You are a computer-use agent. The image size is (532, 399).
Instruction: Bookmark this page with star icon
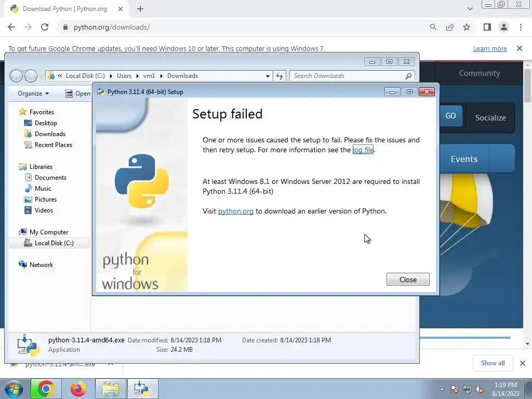467,27
